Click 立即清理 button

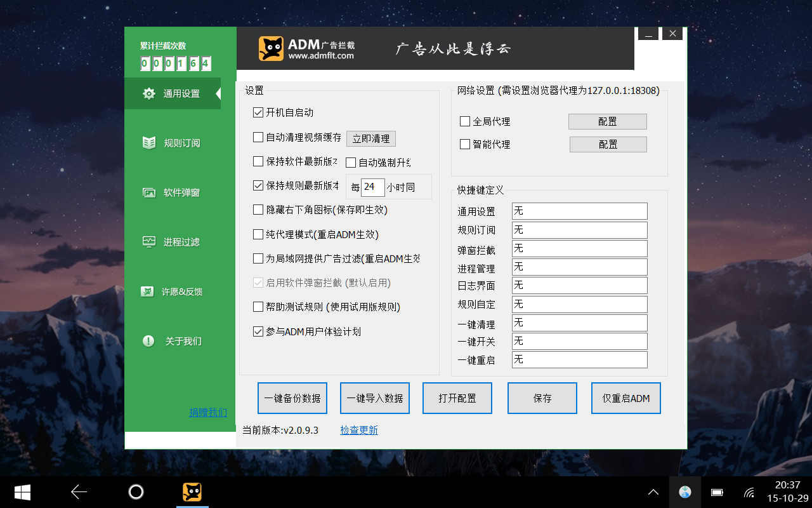[x=371, y=138]
